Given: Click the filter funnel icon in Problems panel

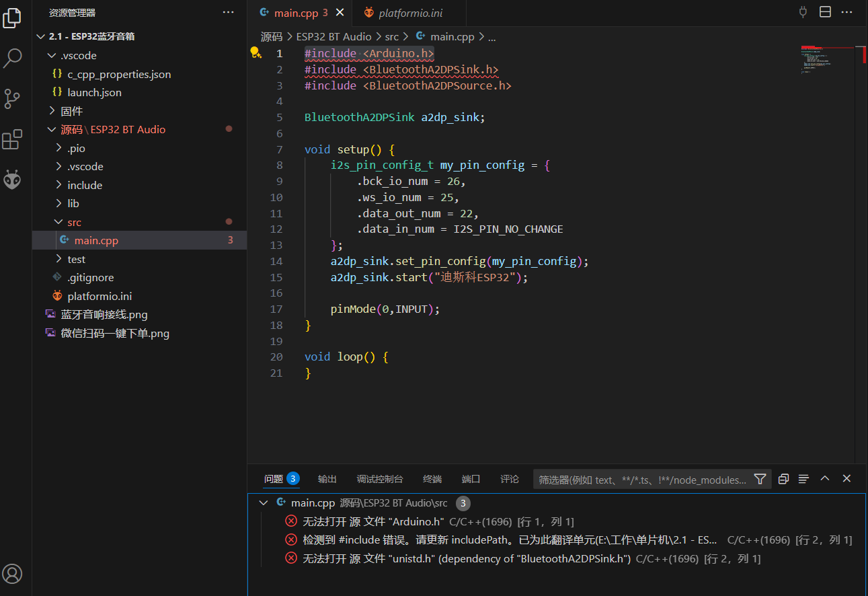Looking at the screenshot, I should (760, 479).
